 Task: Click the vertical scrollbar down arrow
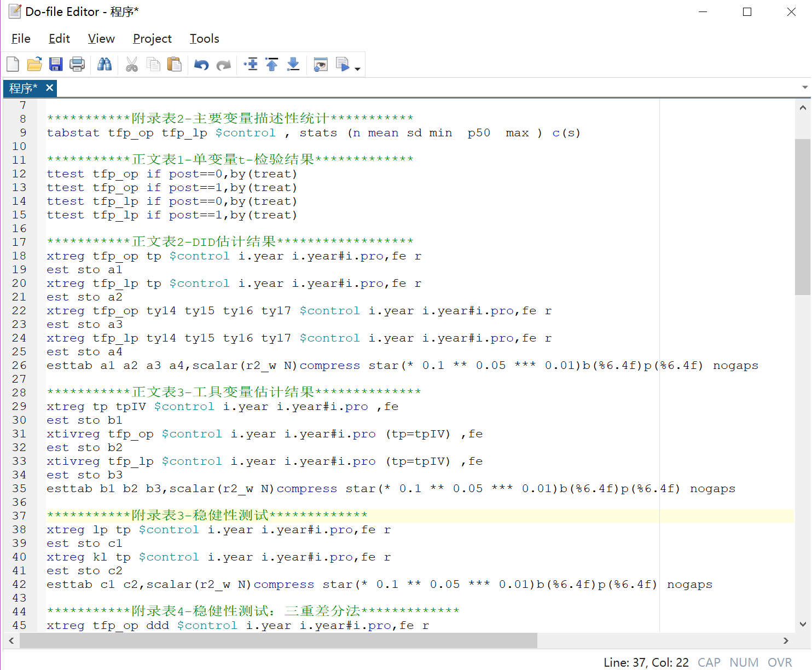pos(803,624)
